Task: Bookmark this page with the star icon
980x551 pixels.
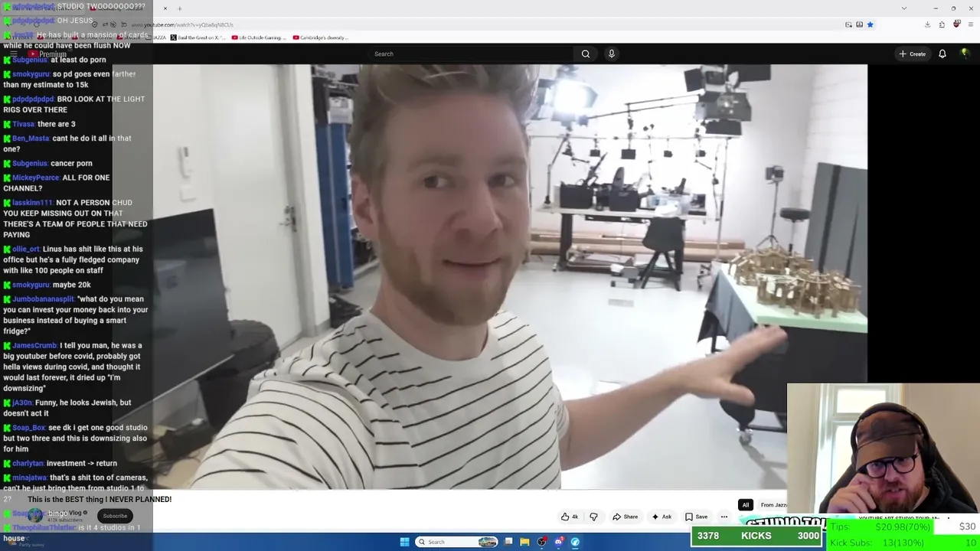Action: (871, 24)
